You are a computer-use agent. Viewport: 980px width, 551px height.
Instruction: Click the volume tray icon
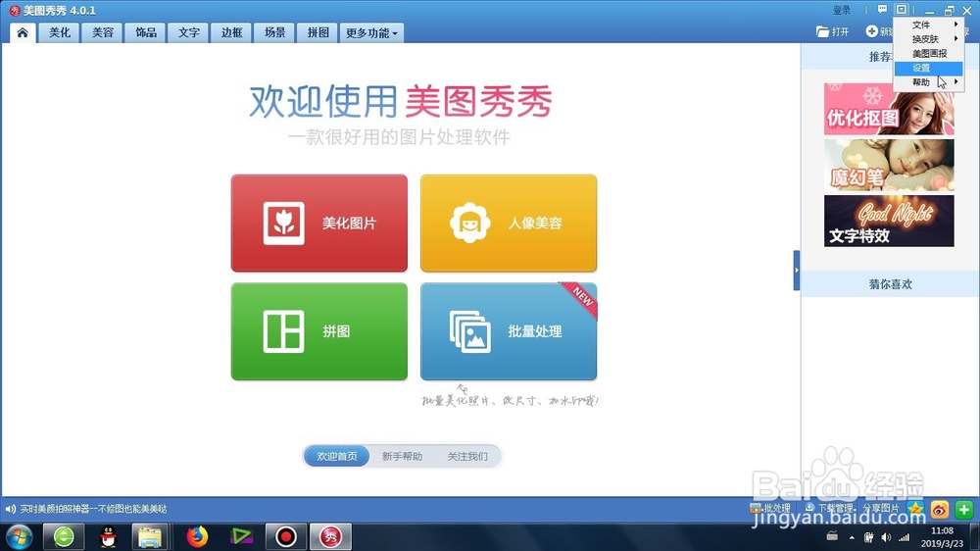point(886,537)
